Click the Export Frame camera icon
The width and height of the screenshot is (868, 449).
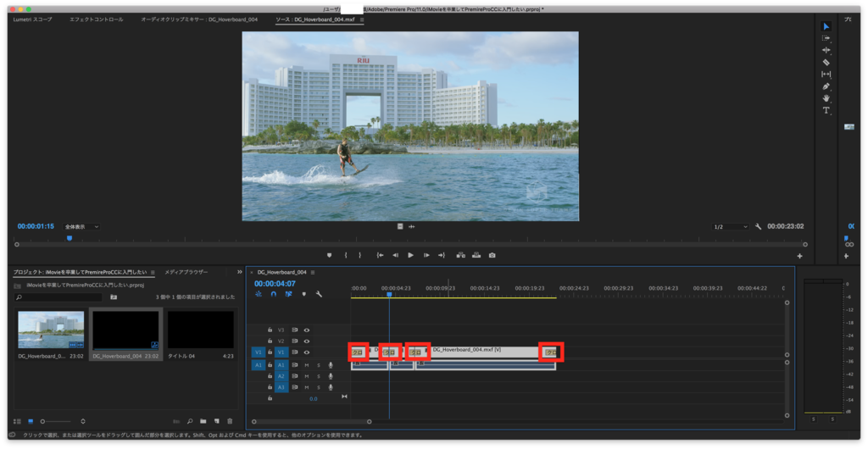[x=492, y=255]
